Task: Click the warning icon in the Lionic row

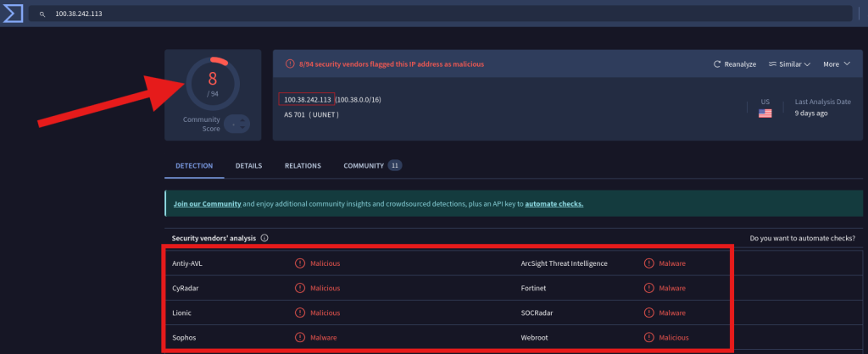Action: click(300, 313)
